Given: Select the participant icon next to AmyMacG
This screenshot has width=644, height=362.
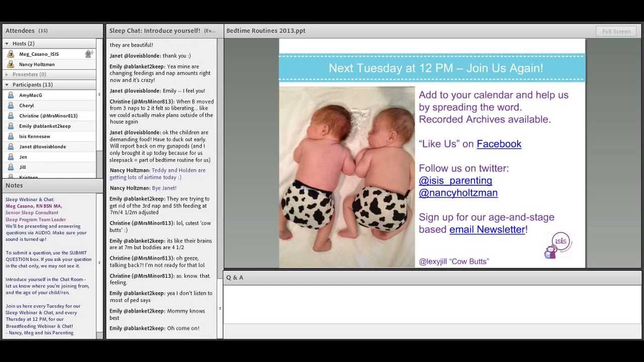Looking at the screenshot, I should [x=11, y=95].
